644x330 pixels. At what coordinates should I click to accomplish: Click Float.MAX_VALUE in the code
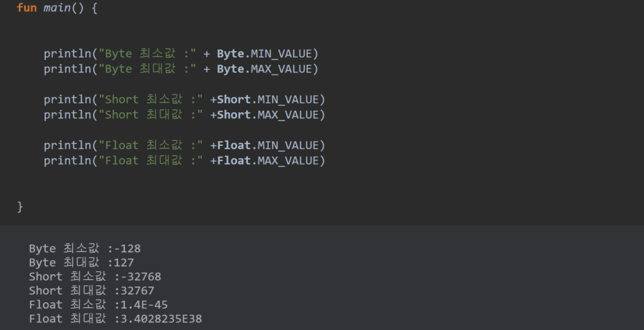point(270,161)
